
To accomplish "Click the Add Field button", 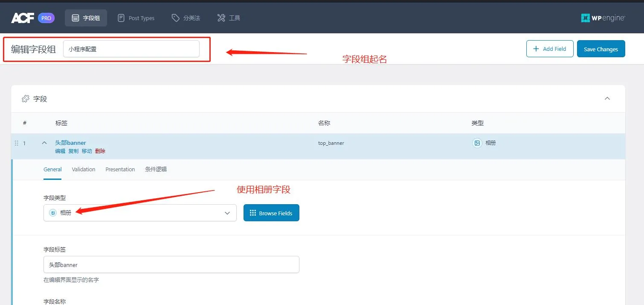I will (549, 49).
